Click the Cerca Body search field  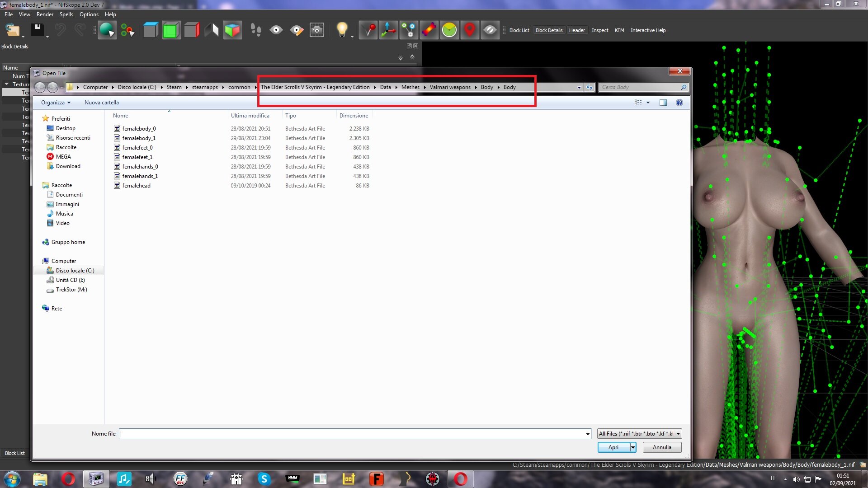643,87
